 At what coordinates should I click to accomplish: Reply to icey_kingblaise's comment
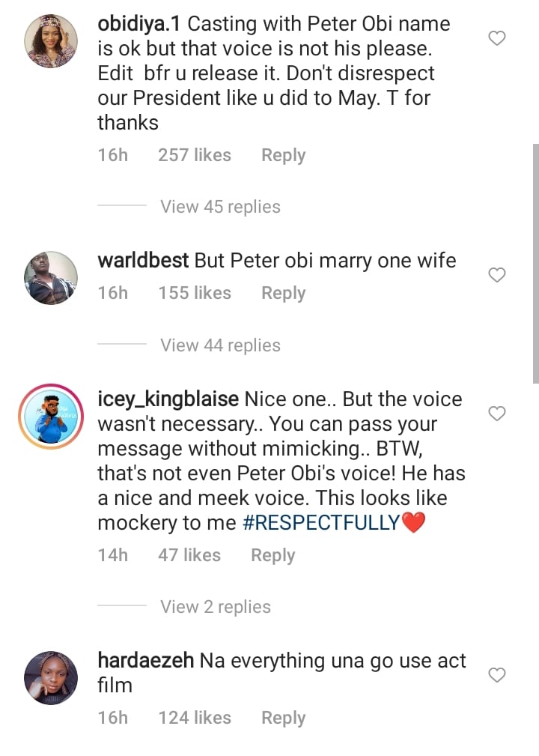[272, 555]
